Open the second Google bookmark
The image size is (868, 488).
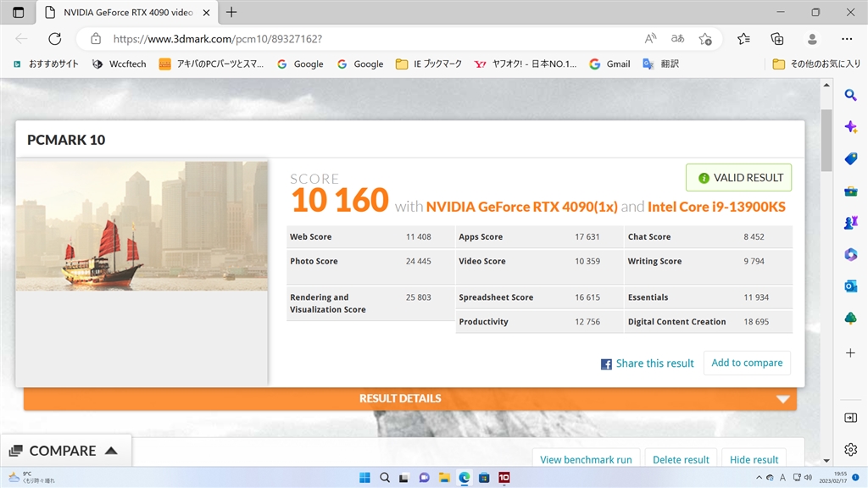point(360,64)
